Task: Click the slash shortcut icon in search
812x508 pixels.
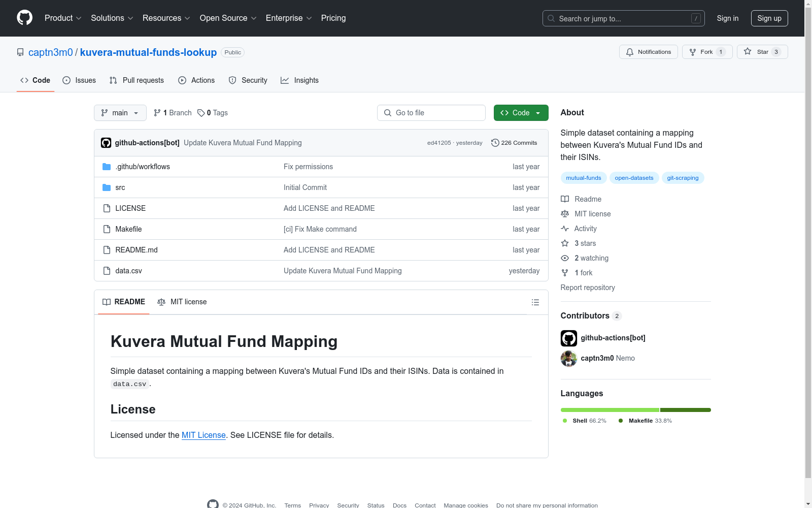Action: click(x=696, y=18)
